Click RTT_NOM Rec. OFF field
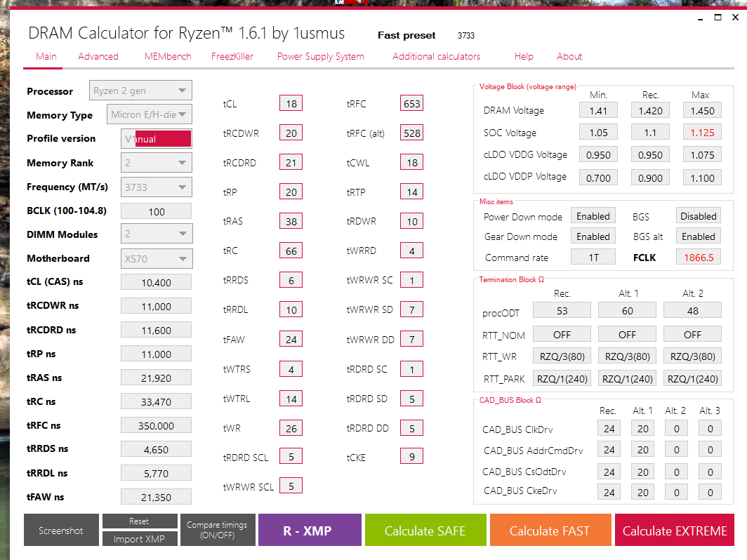Viewport: 747px width, 560px height. (x=562, y=334)
